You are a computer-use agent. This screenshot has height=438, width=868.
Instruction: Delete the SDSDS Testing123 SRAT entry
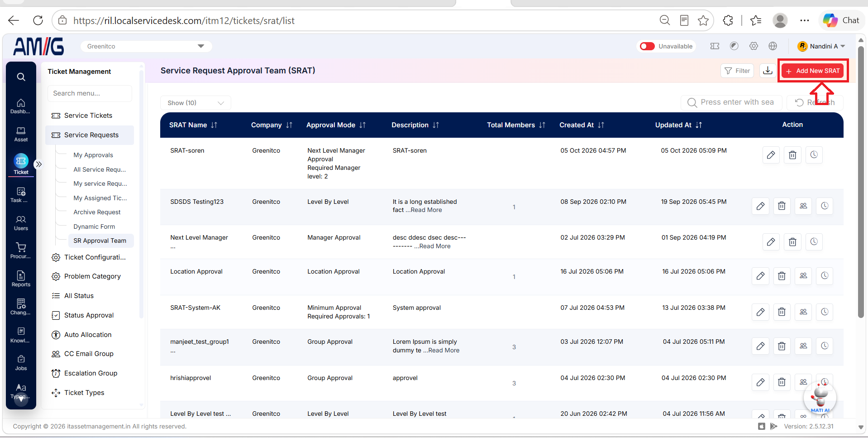click(782, 206)
